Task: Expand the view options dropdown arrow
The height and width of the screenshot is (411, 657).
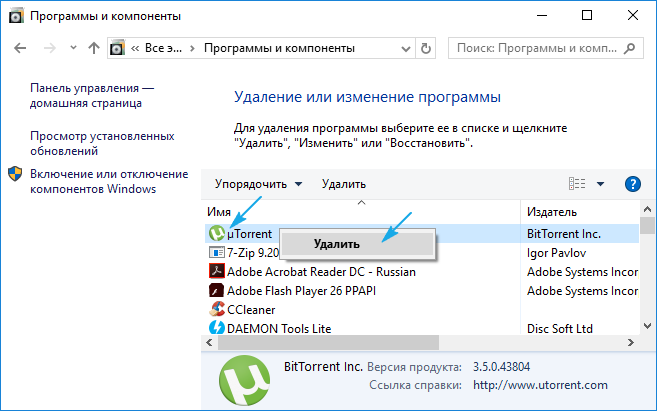Action: (x=601, y=184)
